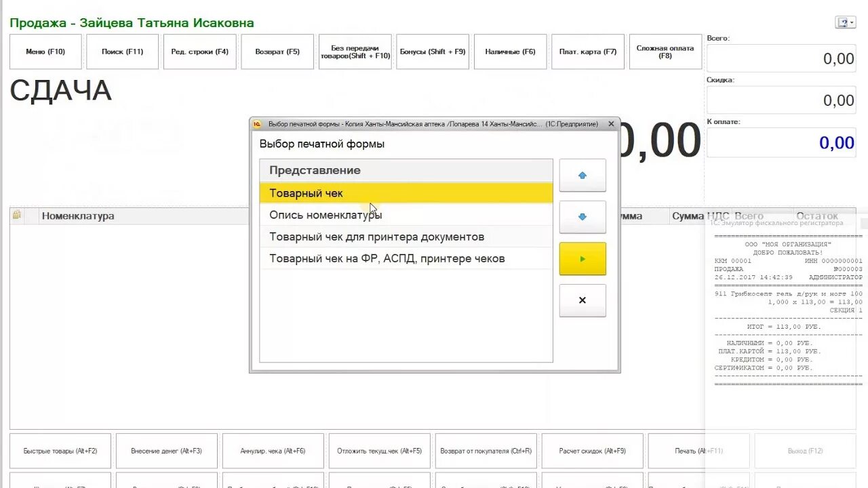
Task: Click the Представление column header
Action: point(406,170)
